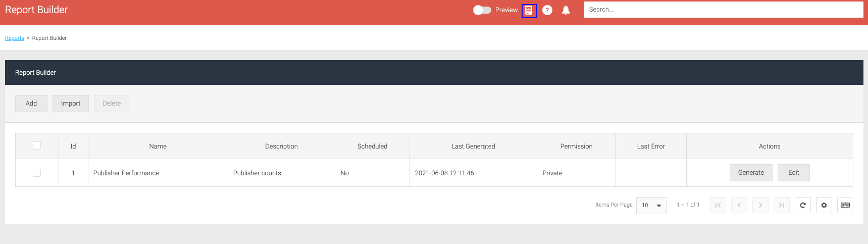Open table settings gear
The width and height of the screenshot is (868, 244).
click(824, 205)
